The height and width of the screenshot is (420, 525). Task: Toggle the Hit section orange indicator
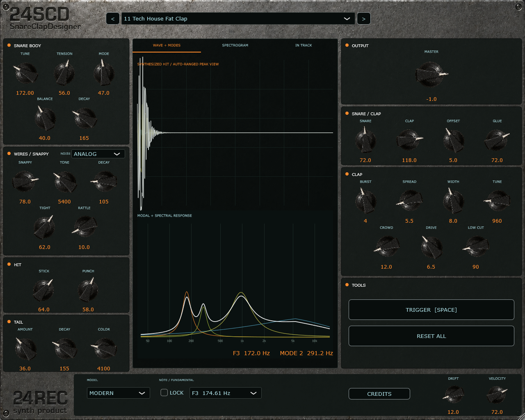[x=9, y=264]
